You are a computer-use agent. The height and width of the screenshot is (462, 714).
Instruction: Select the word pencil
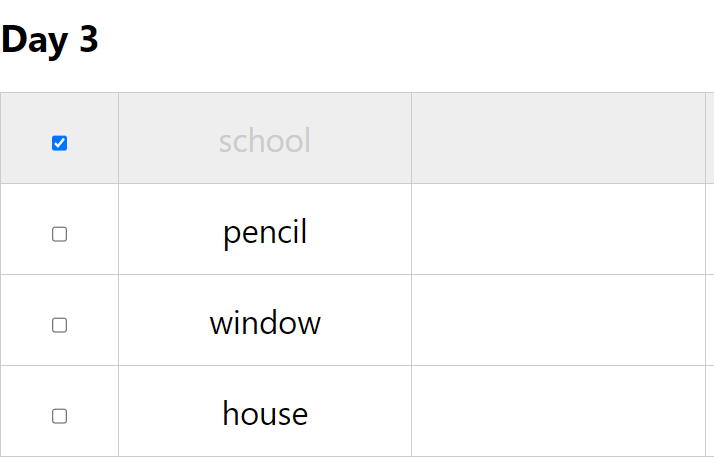(x=265, y=232)
